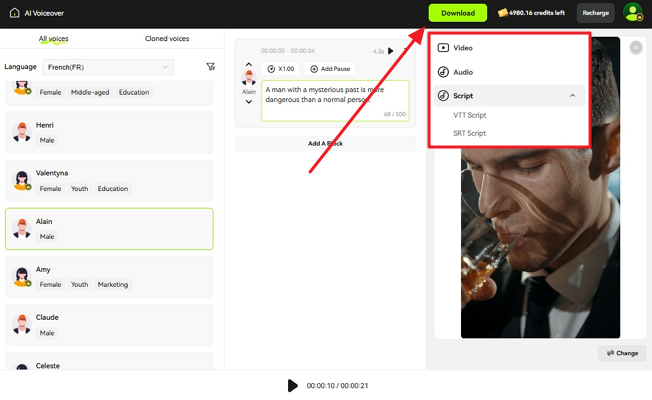Click the 00:00:10 / 00:00:21 time display
652x400 pixels.
coord(337,385)
